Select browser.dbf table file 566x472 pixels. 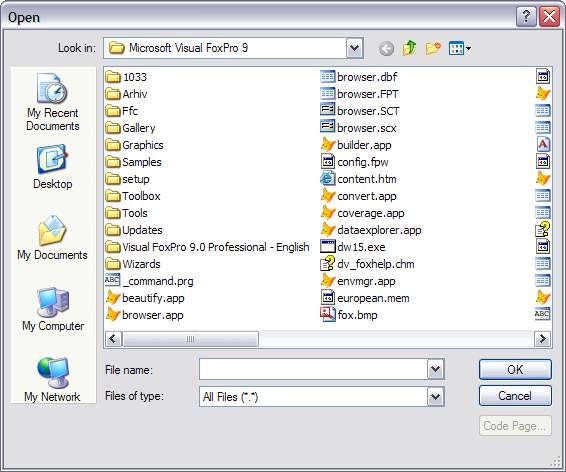(359, 77)
